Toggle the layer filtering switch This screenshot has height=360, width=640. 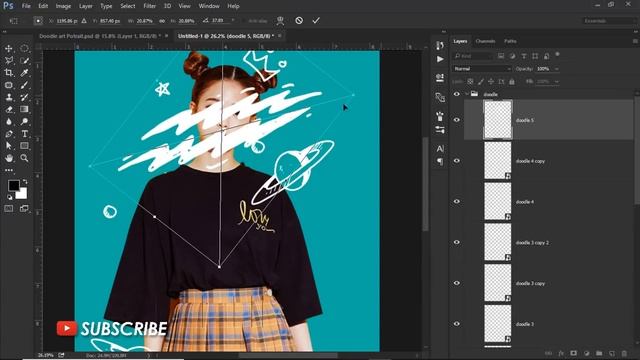(558, 55)
